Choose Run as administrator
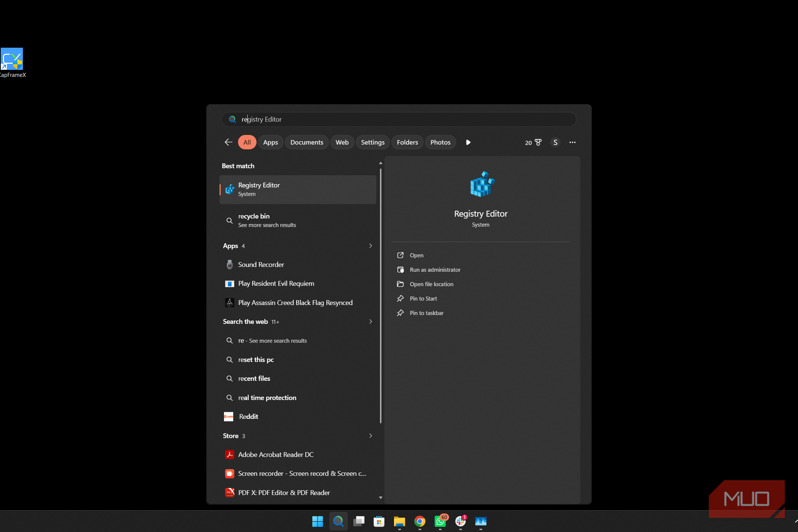 coord(435,270)
